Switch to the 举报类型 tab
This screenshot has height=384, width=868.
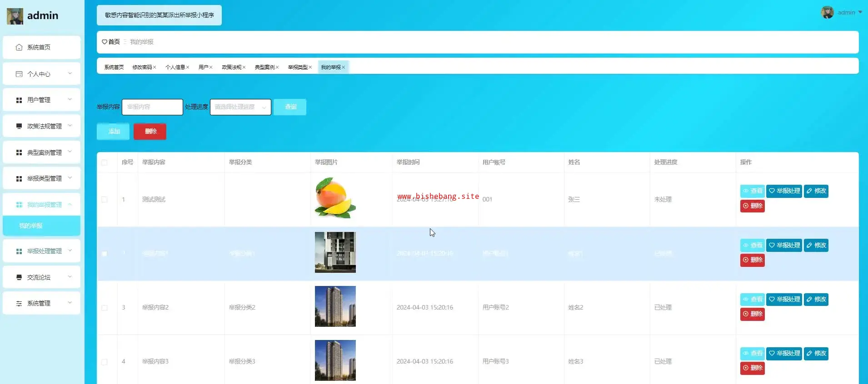298,67
